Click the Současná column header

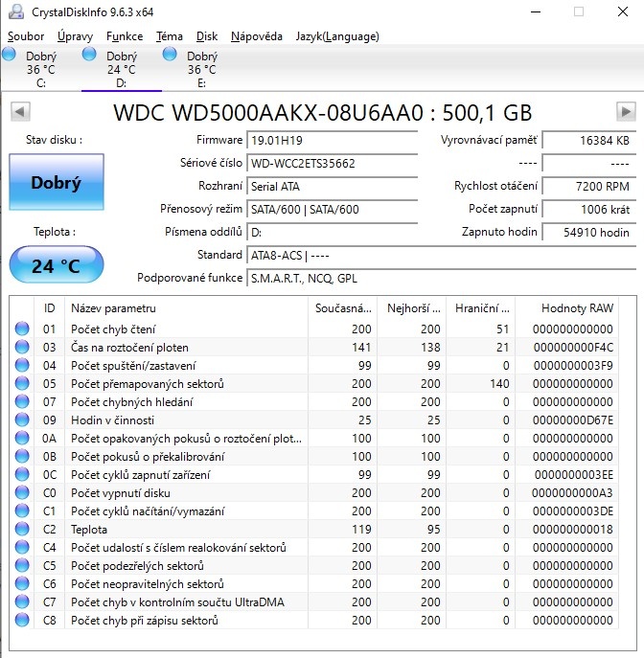coord(343,308)
